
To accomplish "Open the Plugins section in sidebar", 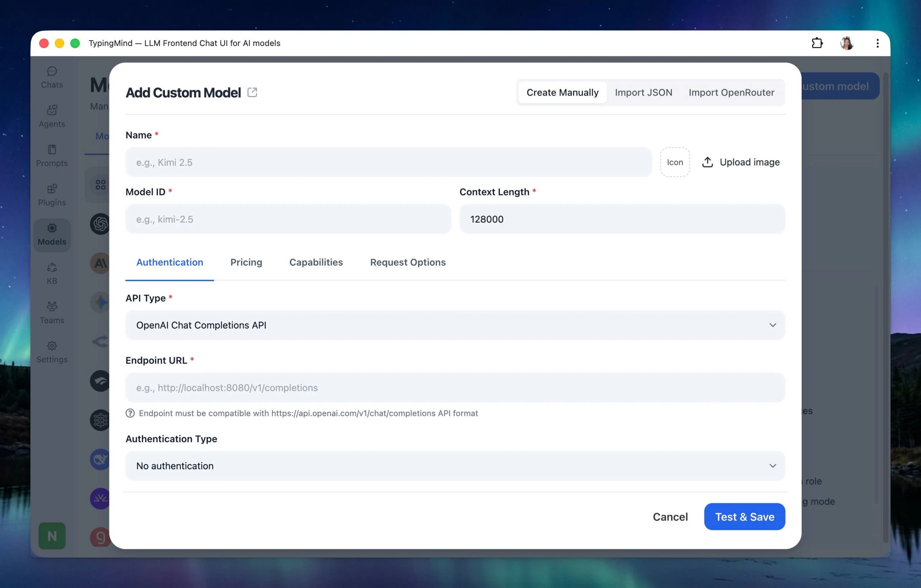I will click(52, 195).
